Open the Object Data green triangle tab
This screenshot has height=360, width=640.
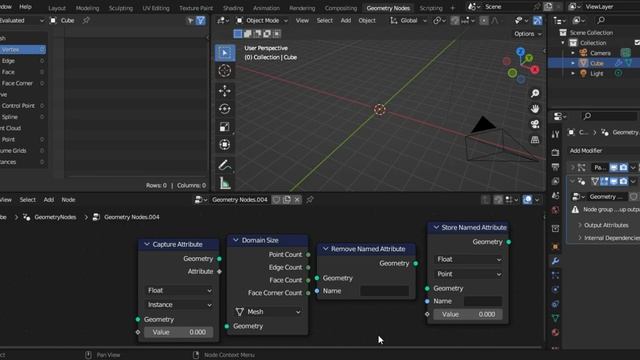tap(555, 318)
